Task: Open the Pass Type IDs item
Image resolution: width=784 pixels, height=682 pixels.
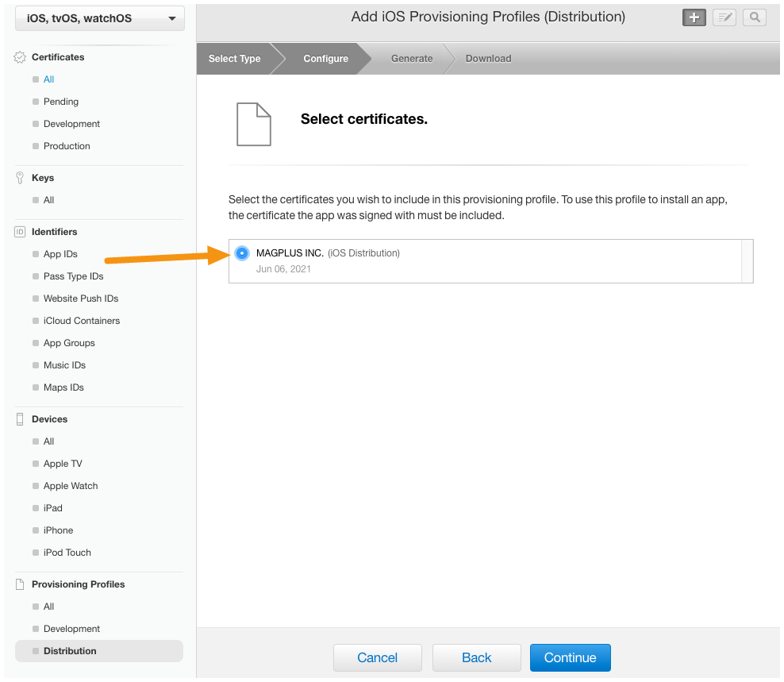Action: point(74,276)
